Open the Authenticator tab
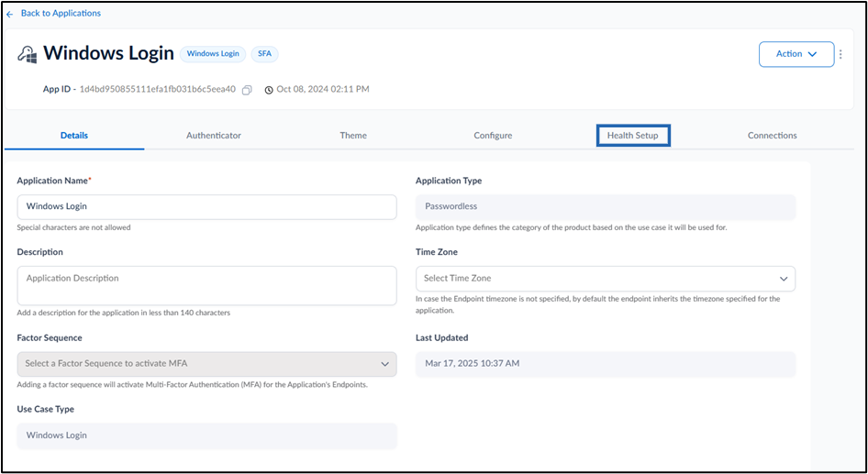This screenshot has width=868, height=474. pos(214,136)
